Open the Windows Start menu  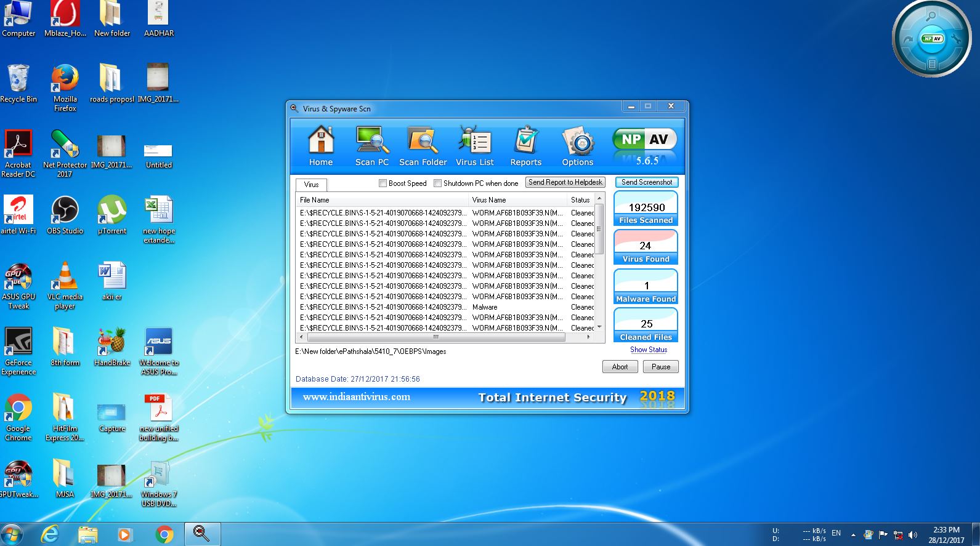pyautogui.click(x=12, y=534)
